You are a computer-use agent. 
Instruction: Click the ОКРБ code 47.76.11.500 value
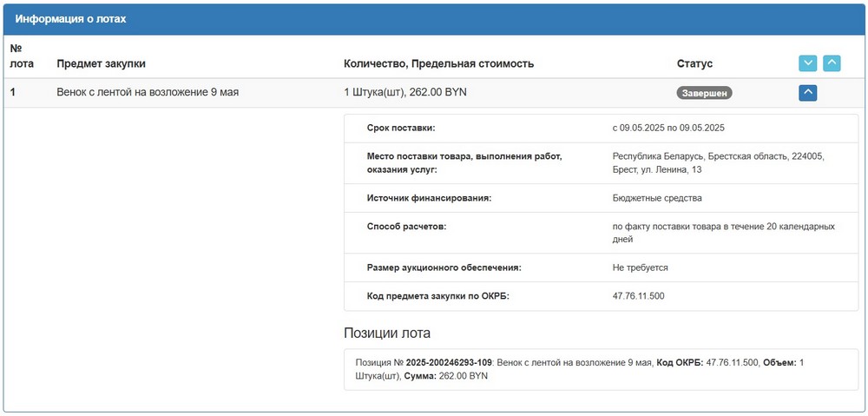click(638, 296)
